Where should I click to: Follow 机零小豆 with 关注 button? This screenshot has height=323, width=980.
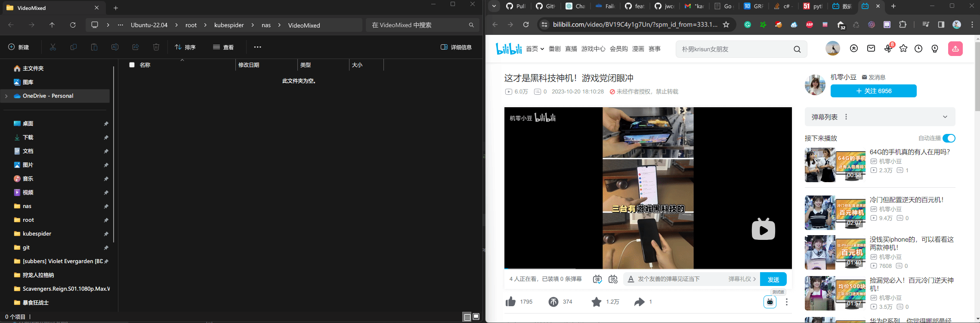pyautogui.click(x=873, y=91)
